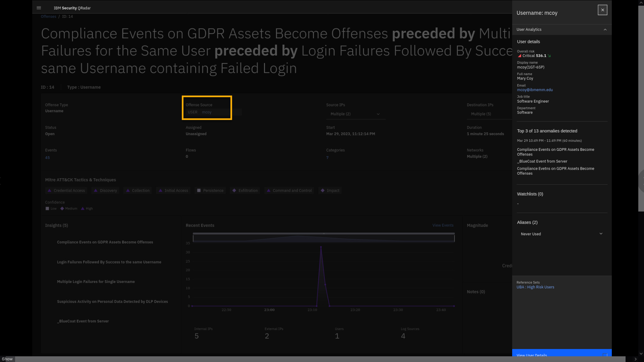Open the hamburger navigation menu

(39, 8)
